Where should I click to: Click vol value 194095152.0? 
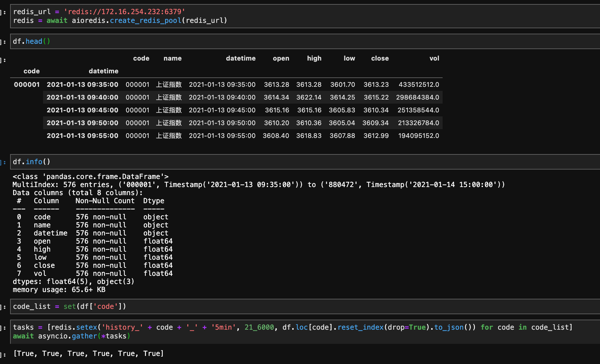pos(418,136)
